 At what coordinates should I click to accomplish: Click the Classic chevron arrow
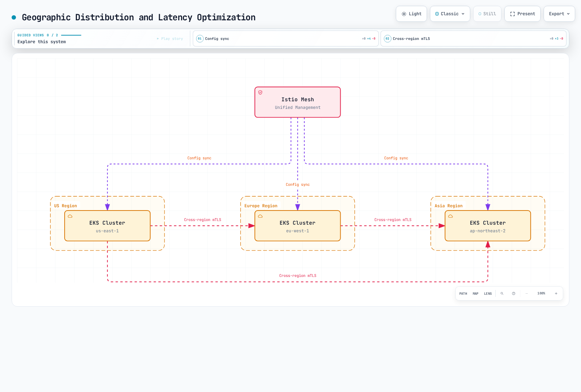[x=463, y=14]
